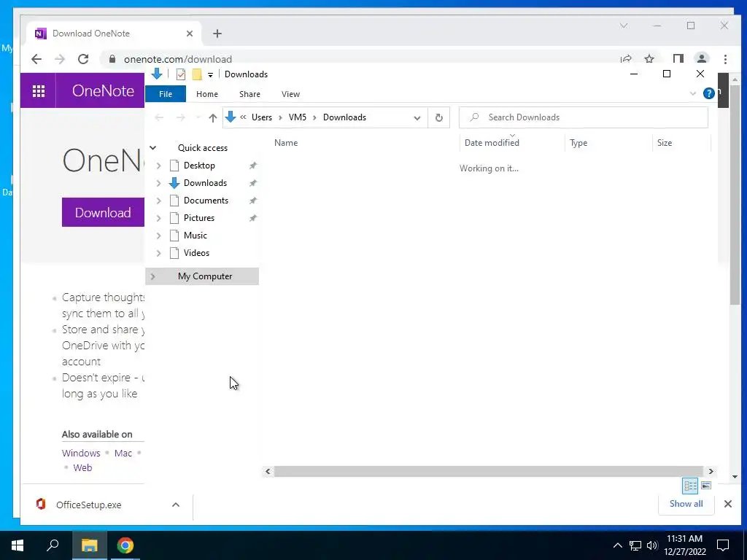Expand the Documents tree node

pos(158,201)
